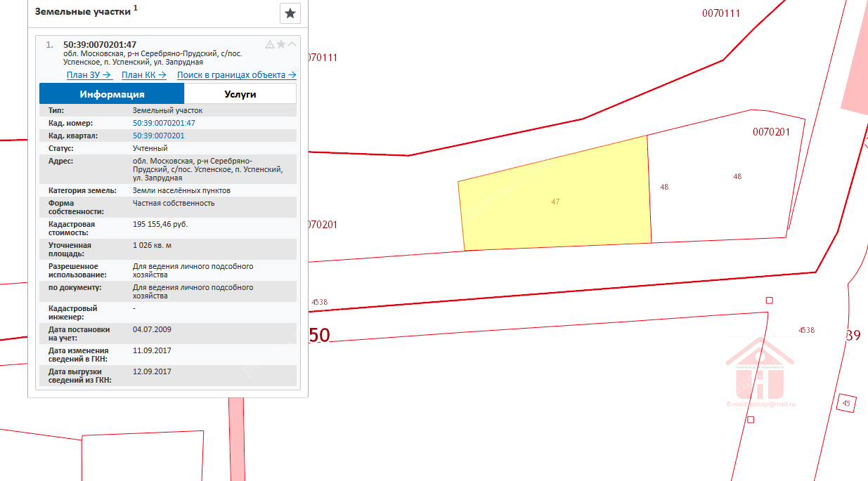Click the value Частная собственность

174,203
